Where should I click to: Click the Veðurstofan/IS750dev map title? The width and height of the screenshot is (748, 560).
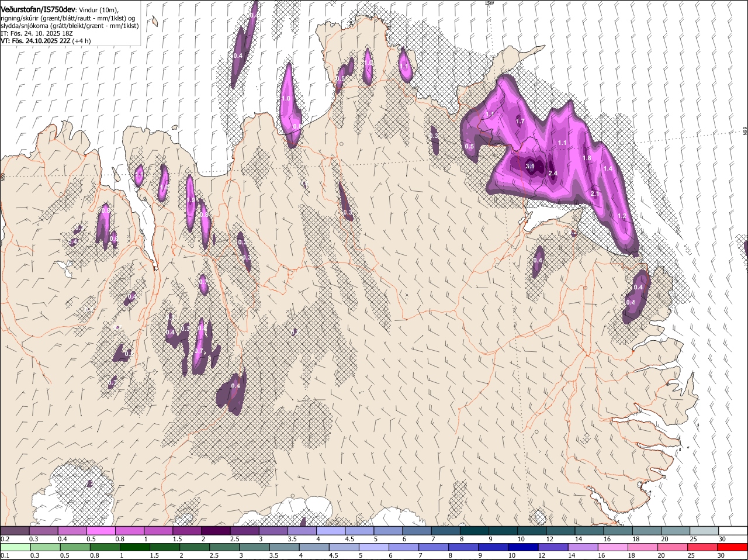[38, 10]
